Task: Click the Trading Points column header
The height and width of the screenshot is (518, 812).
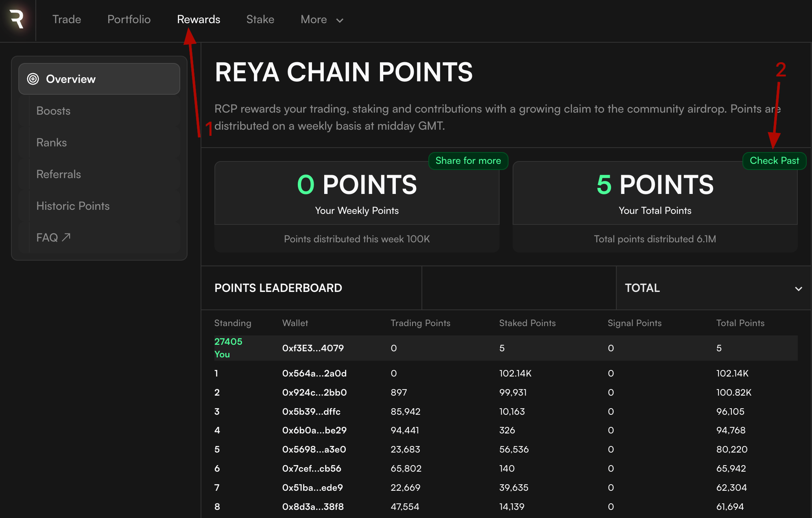Action: pos(420,323)
